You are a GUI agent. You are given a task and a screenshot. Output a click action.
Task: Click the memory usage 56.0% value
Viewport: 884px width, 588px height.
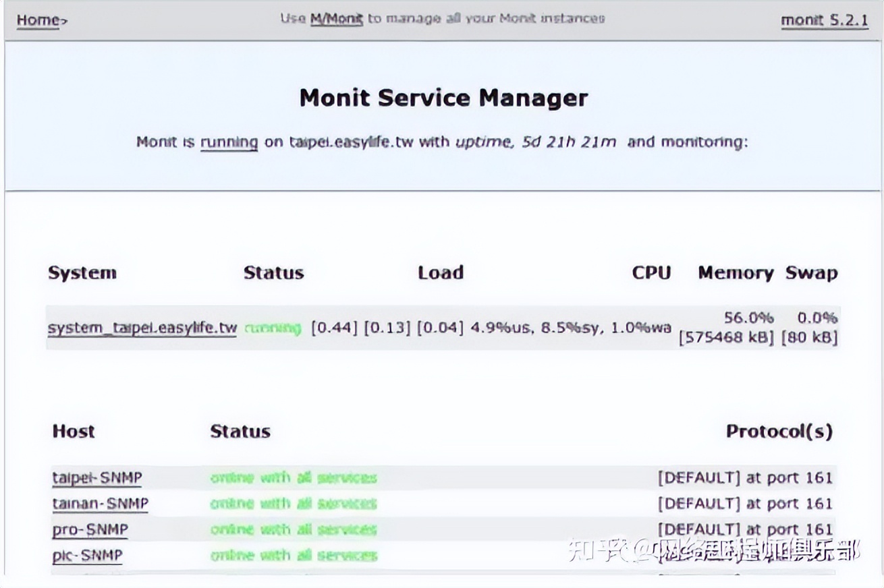(x=748, y=318)
